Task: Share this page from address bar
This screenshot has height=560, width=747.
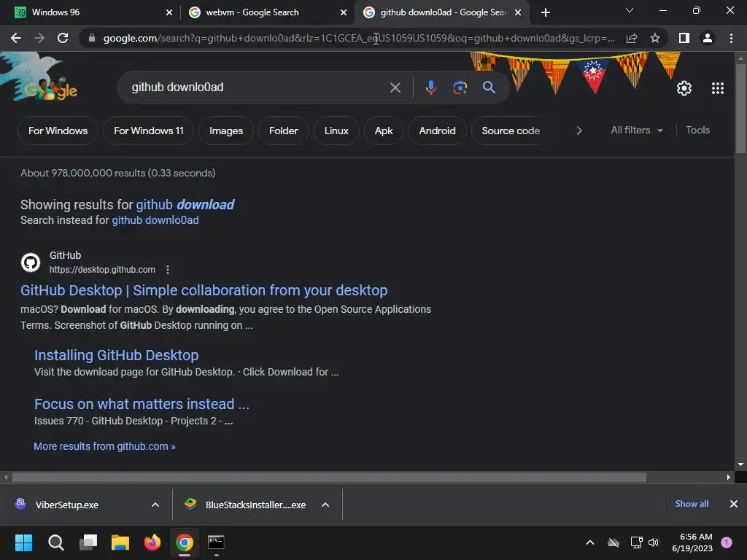Action: click(x=632, y=38)
